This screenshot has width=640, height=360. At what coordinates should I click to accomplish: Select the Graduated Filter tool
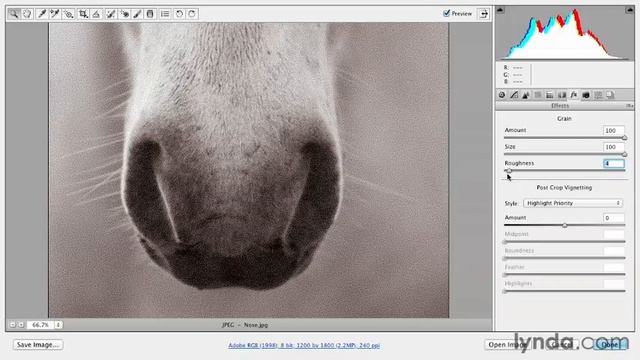(x=150, y=14)
